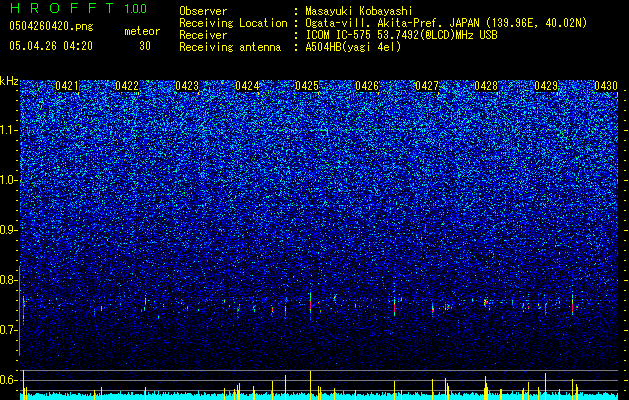
Task: Click the Observer label
Action: pyautogui.click(x=203, y=11)
